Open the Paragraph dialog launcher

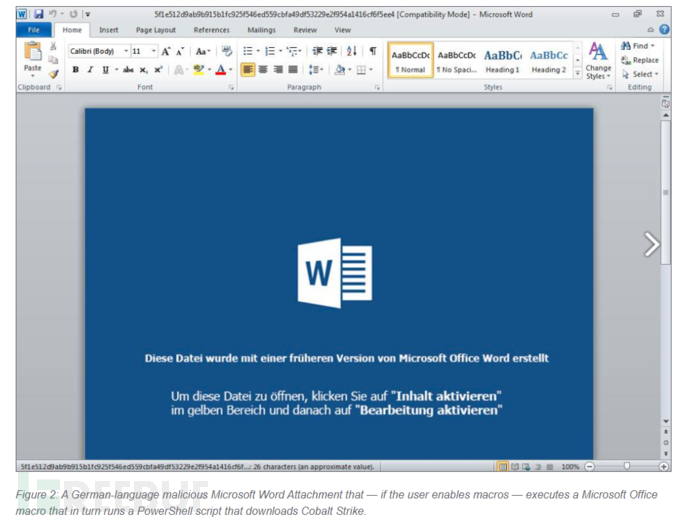[377, 88]
